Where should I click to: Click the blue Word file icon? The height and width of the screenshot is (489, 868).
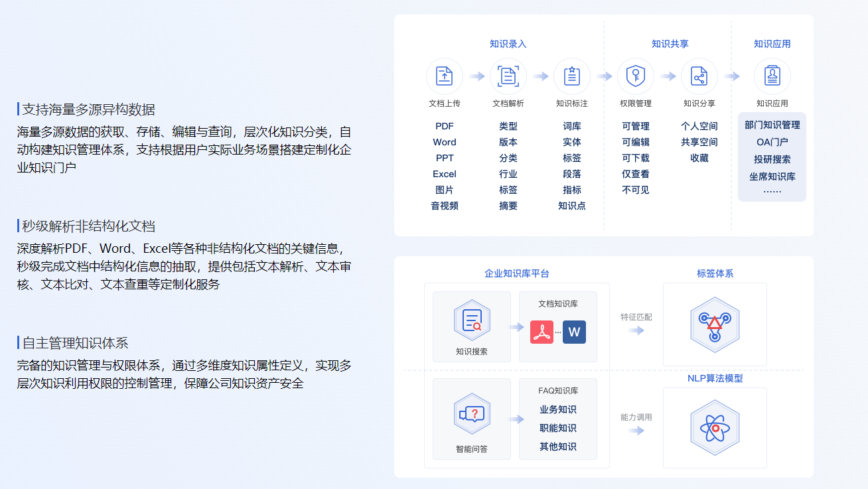[x=574, y=332]
